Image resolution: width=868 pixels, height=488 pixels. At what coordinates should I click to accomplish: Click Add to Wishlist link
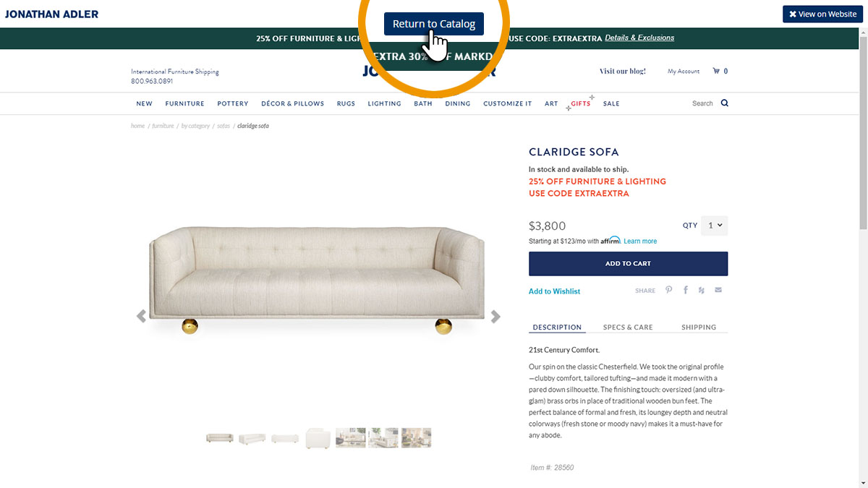pyautogui.click(x=554, y=291)
